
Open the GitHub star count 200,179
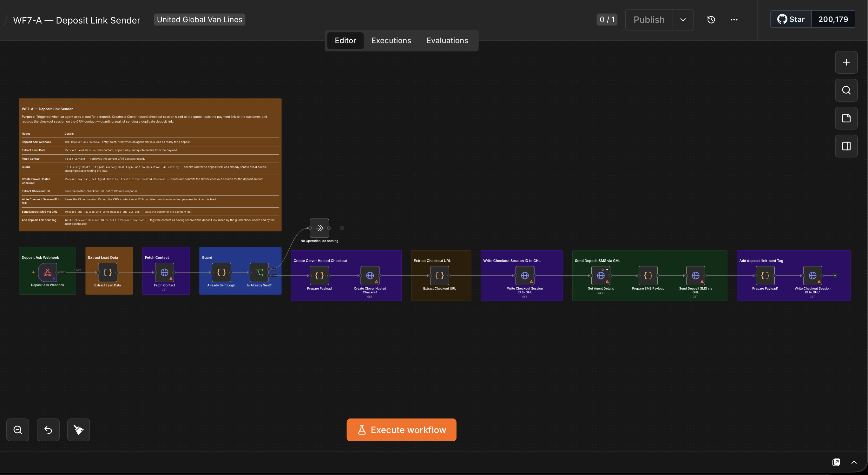pyautogui.click(x=833, y=19)
